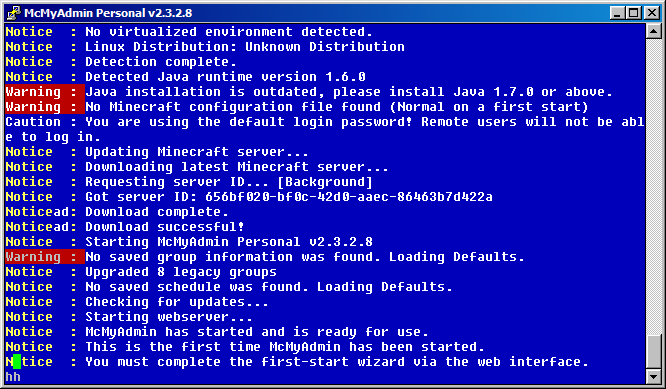Click "Upgraded 8 legacy groups" line
Screen dimensions: 666x389
tap(181, 272)
